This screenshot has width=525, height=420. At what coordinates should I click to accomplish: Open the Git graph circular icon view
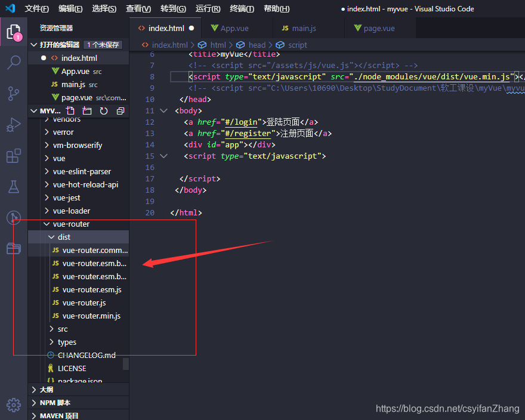point(14,218)
